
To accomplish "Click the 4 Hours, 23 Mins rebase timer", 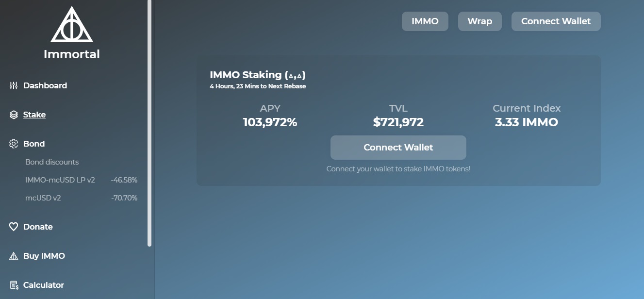I will point(258,86).
